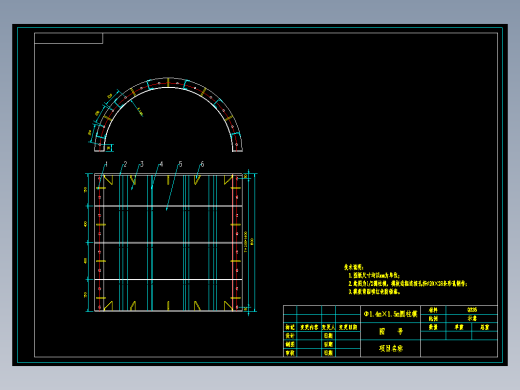Select the Φ1.4m×1.5m title text
The image size is (520, 390).
pyautogui.click(x=390, y=314)
